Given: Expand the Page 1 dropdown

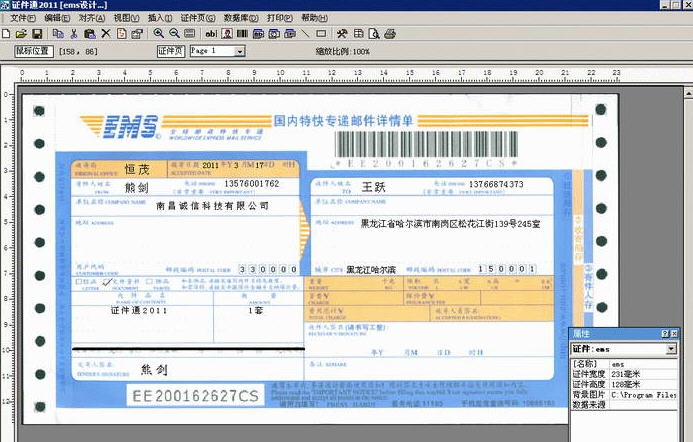Looking at the screenshot, I should point(240,51).
